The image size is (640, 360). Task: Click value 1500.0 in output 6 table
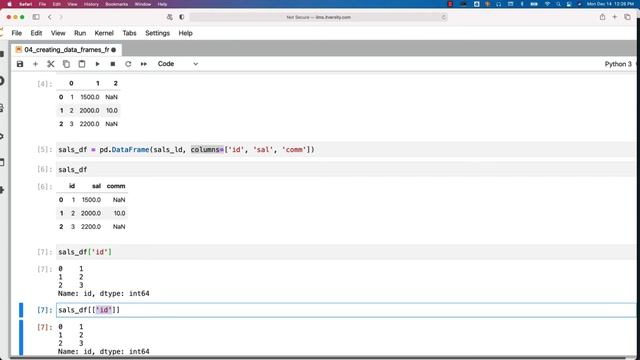click(91, 200)
